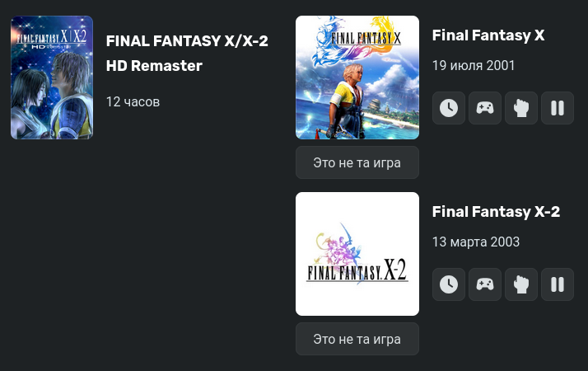Click the pause icon for Final Fantasy X
The height and width of the screenshot is (371, 588).
coord(558,108)
